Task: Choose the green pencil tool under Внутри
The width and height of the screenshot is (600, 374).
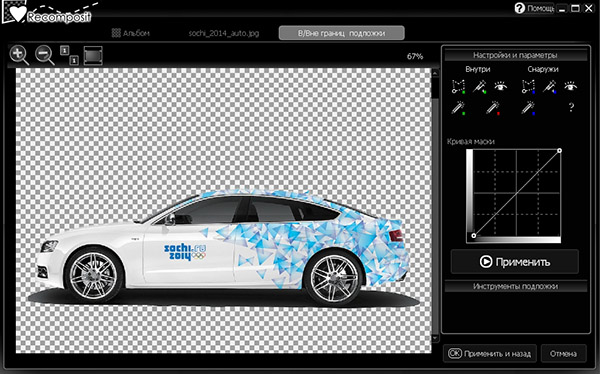Action: [x=458, y=108]
